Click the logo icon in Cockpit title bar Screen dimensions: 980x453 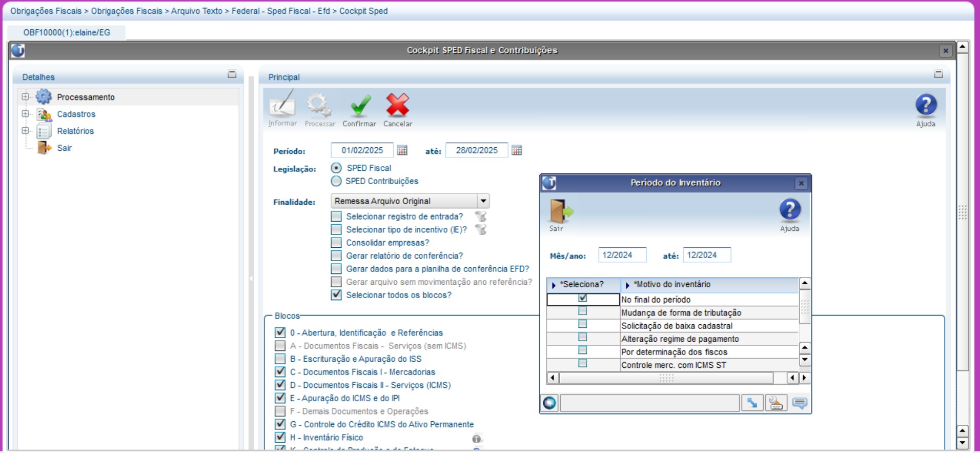coord(18,50)
